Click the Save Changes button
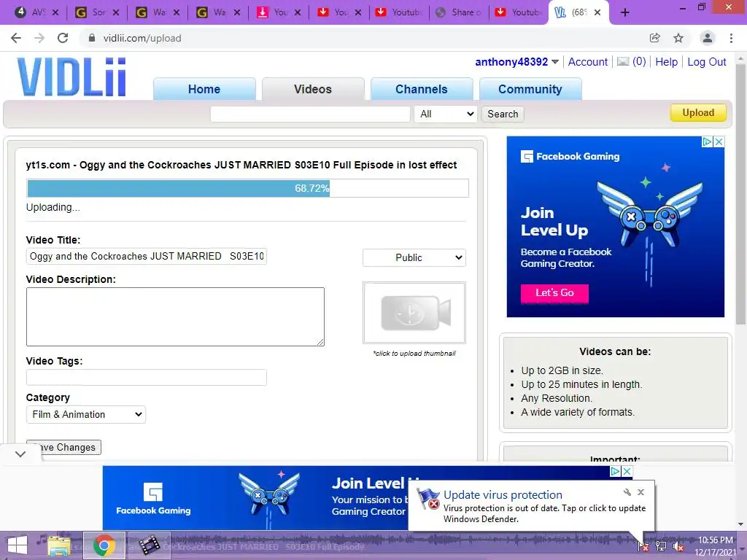747x560 pixels. coord(64,447)
